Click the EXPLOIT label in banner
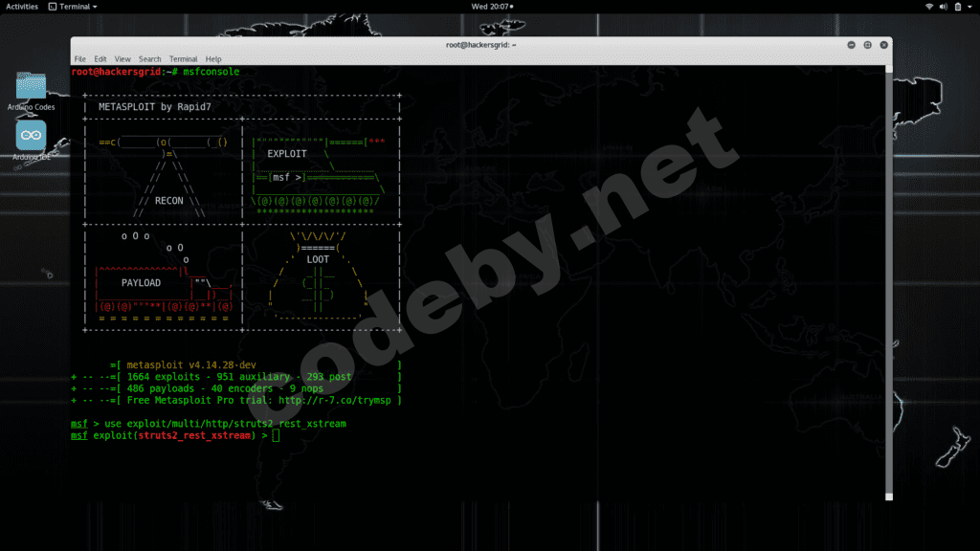The width and height of the screenshot is (980, 551). 287,154
